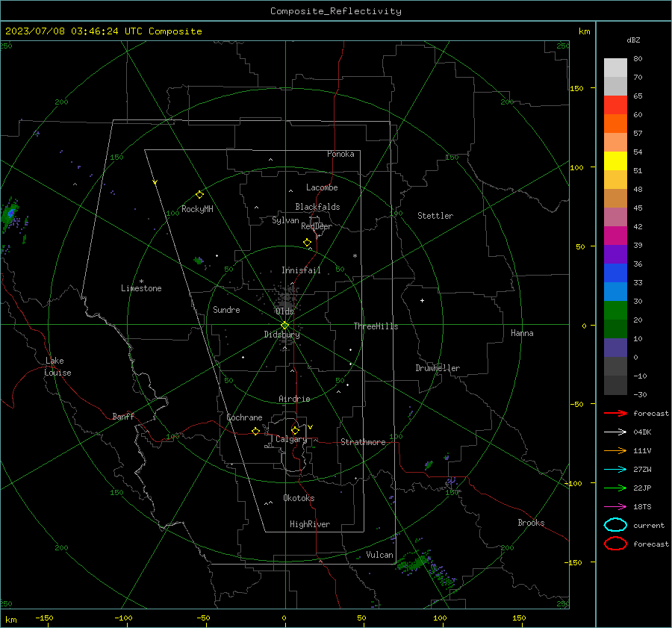Click the Sylvan label

285,220
